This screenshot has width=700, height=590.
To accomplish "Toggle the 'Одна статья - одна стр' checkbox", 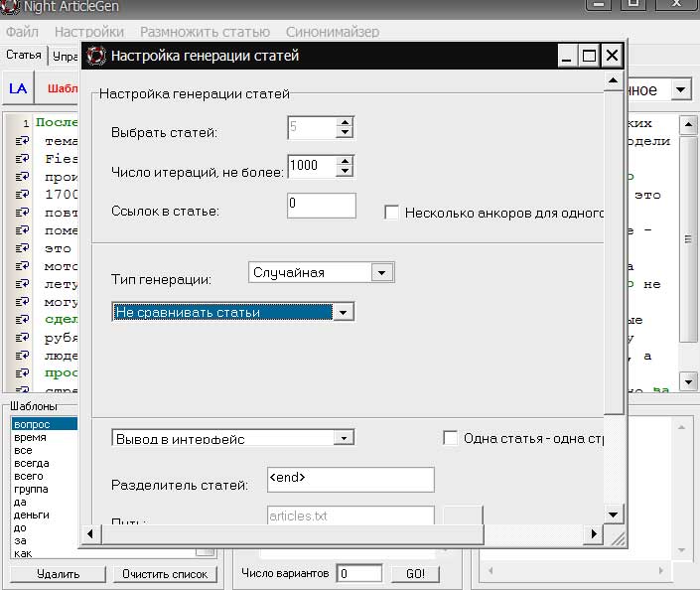I will pos(450,438).
